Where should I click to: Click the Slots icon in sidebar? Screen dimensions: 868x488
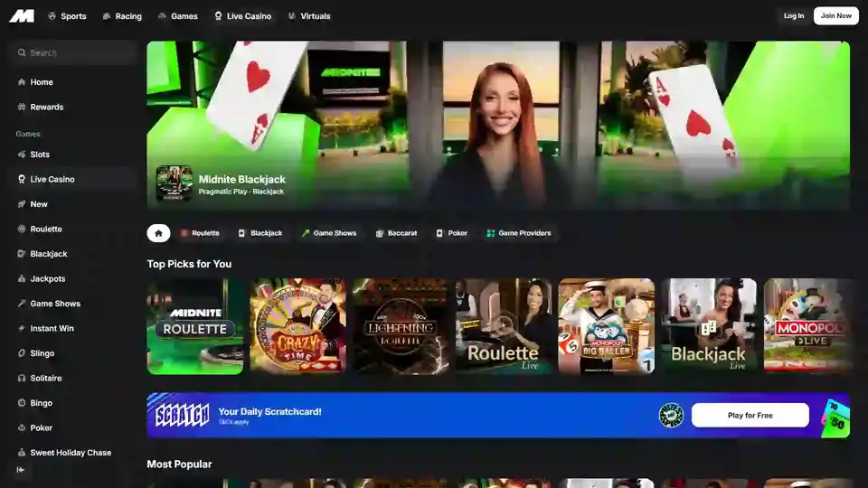coord(22,155)
